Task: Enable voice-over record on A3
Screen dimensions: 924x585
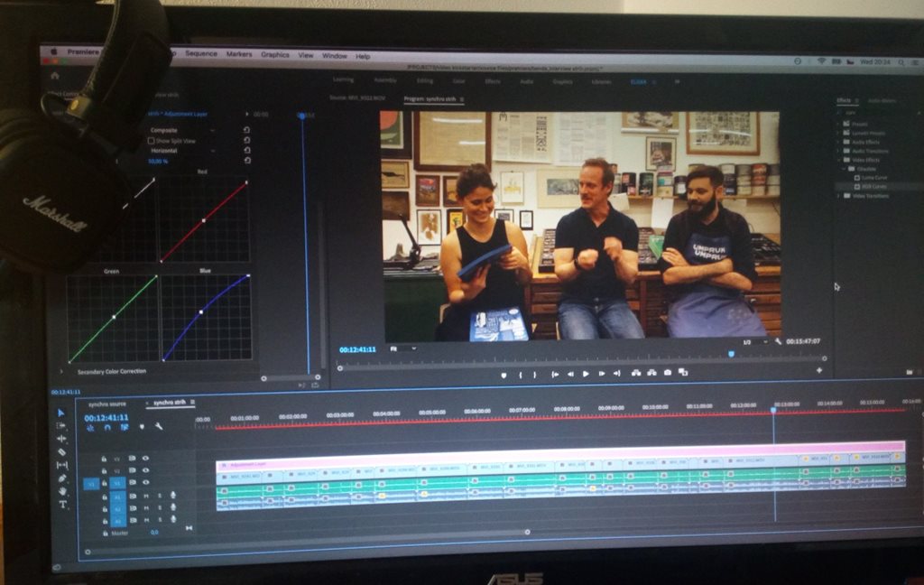Action: (173, 519)
